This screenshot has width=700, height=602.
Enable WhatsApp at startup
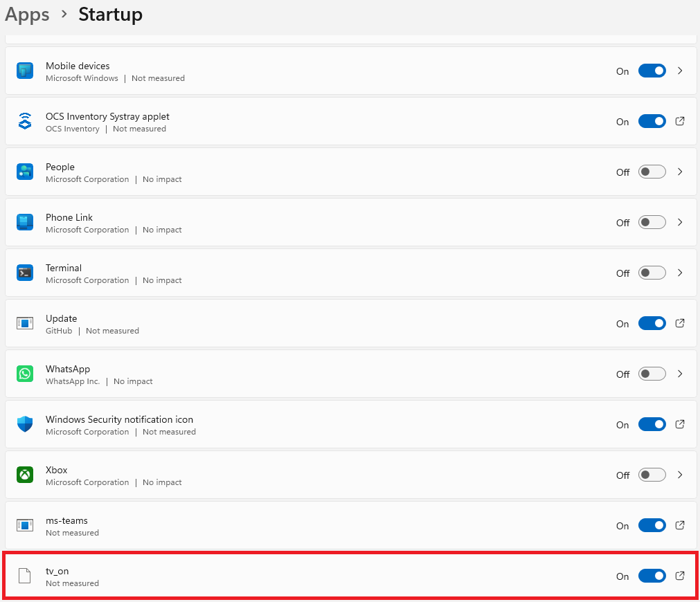click(652, 374)
